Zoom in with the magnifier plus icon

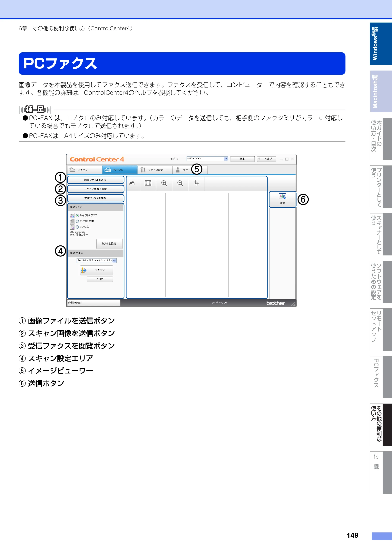point(164,183)
